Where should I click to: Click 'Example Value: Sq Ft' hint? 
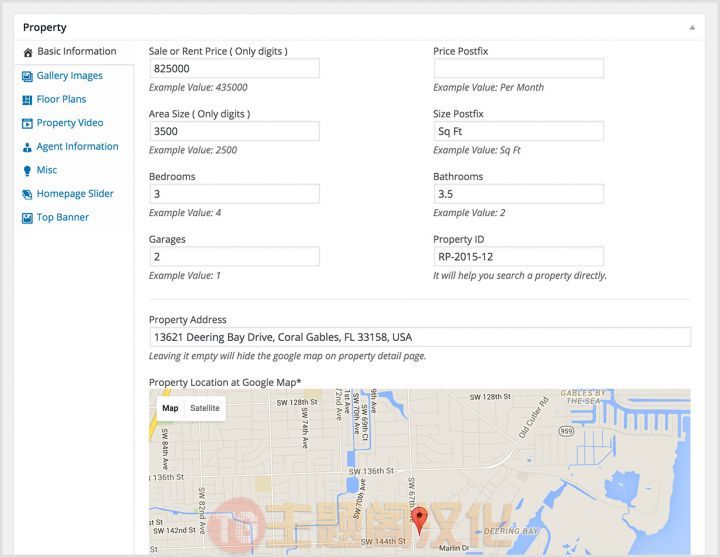pos(477,150)
